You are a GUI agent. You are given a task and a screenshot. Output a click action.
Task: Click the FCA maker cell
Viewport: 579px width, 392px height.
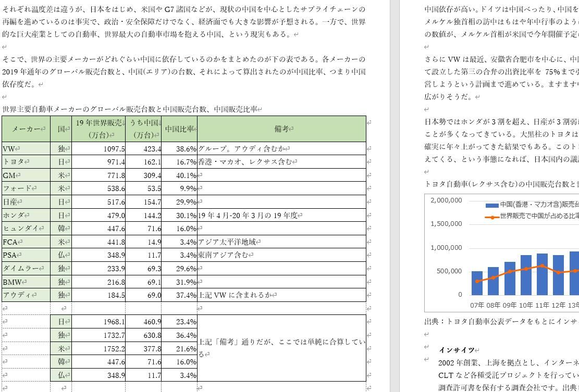26,242
